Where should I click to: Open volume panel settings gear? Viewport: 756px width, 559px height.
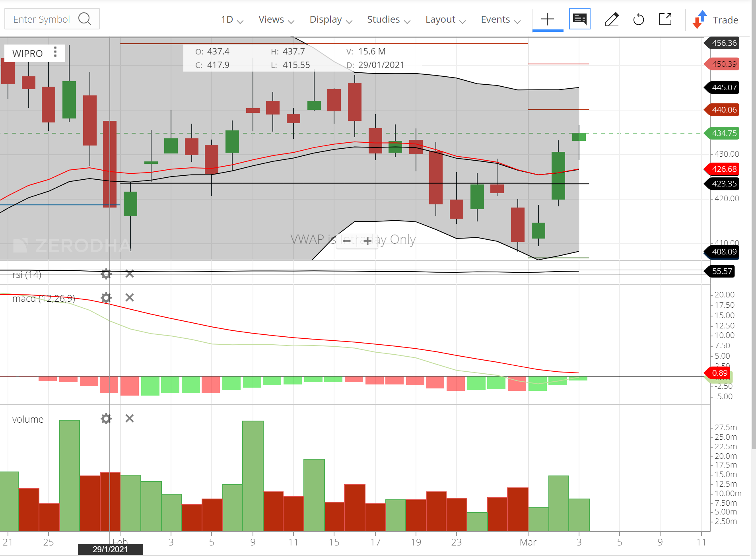pos(106,418)
